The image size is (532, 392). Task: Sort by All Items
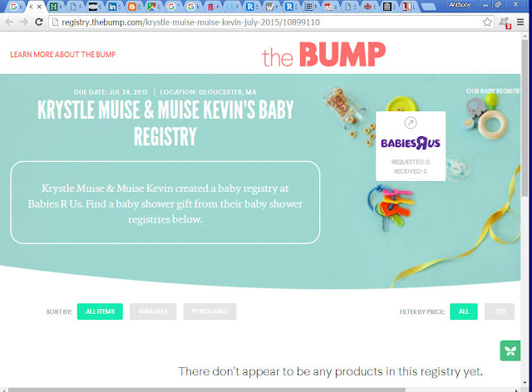(100, 311)
